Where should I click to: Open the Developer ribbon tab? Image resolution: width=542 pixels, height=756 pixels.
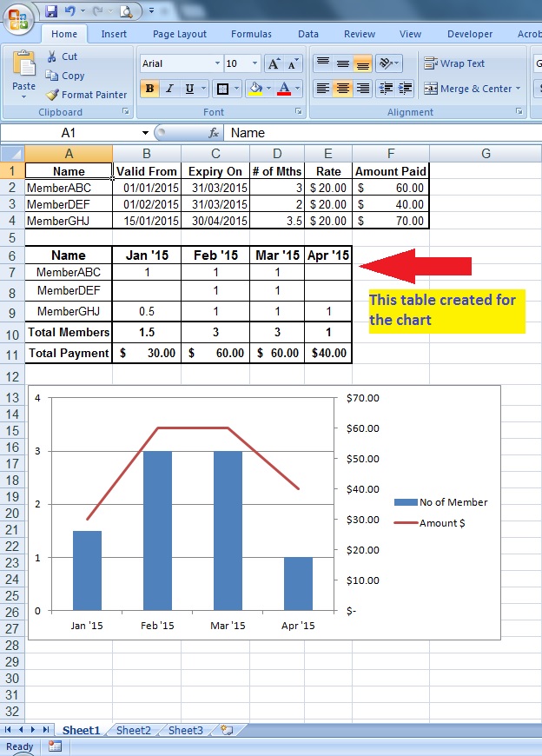[470, 34]
